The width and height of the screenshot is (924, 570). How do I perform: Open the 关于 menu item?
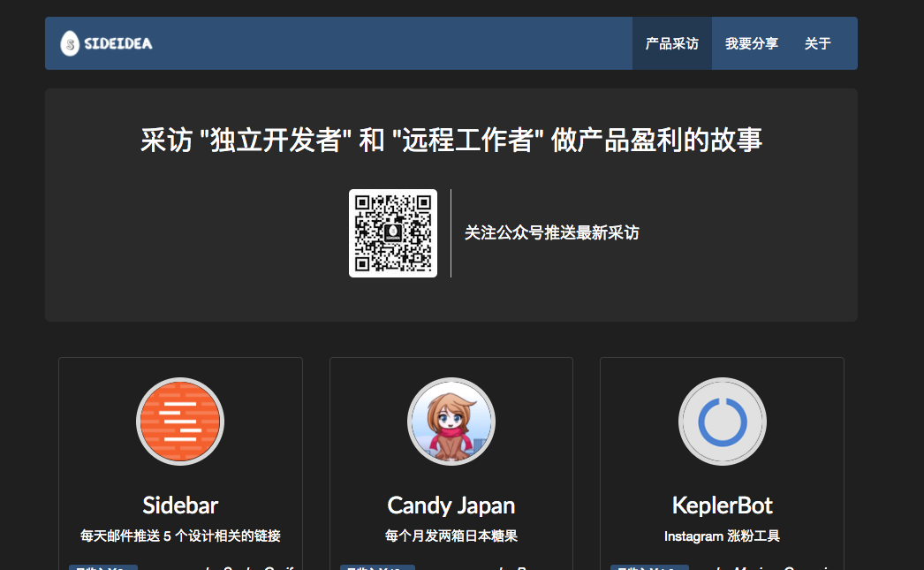pos(817,43)
